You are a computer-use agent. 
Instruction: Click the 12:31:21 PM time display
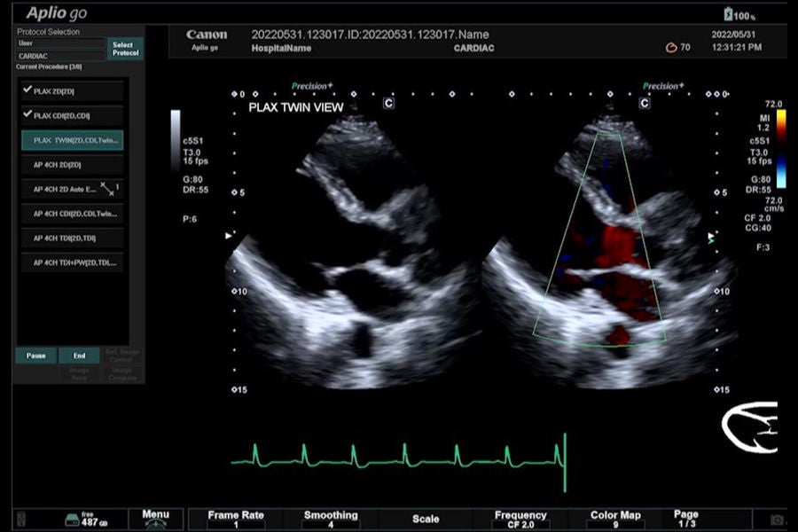(737, 47)
